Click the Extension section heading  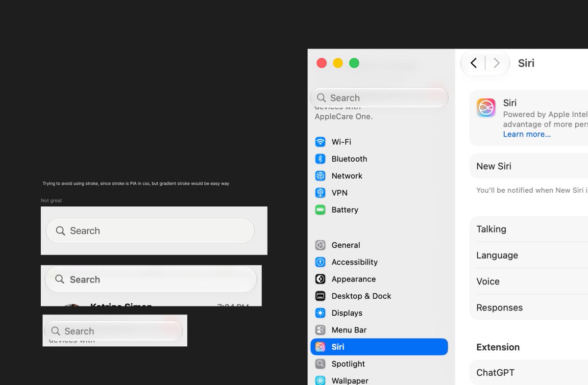(x=498, y=347)
